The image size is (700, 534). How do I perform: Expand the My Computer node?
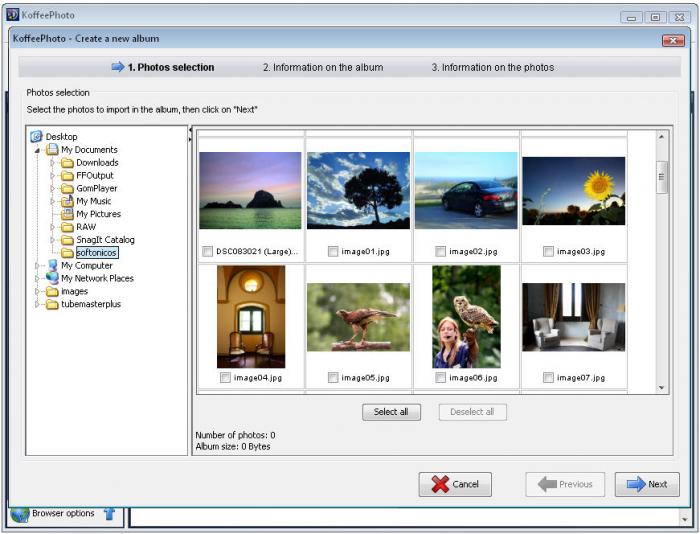37,266
